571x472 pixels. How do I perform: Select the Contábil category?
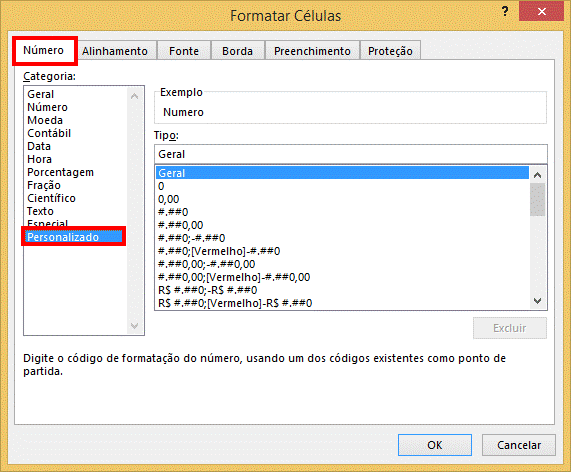49,133
